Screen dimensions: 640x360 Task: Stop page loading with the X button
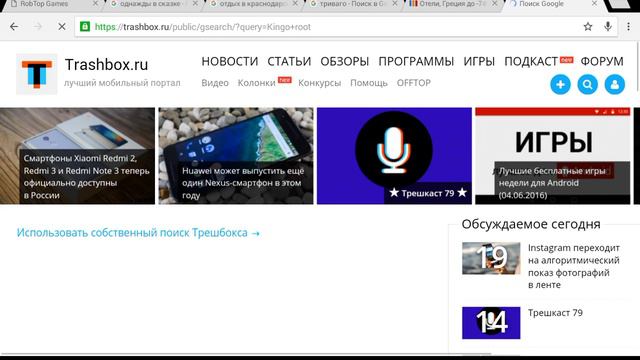coord(62,27)
